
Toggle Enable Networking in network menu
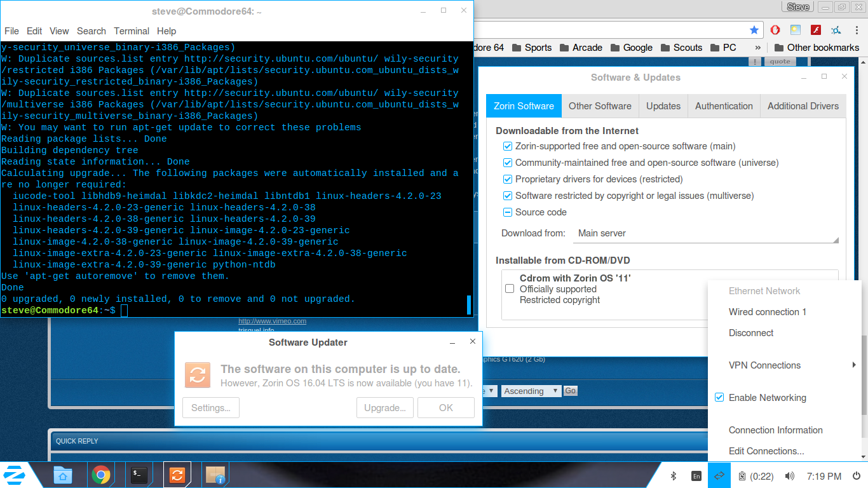719,398
